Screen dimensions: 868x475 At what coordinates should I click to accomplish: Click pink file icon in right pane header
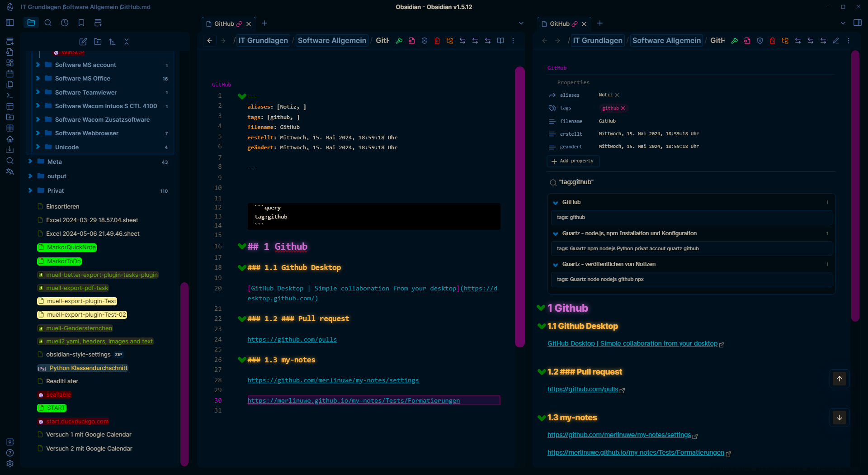pos(747,41)
